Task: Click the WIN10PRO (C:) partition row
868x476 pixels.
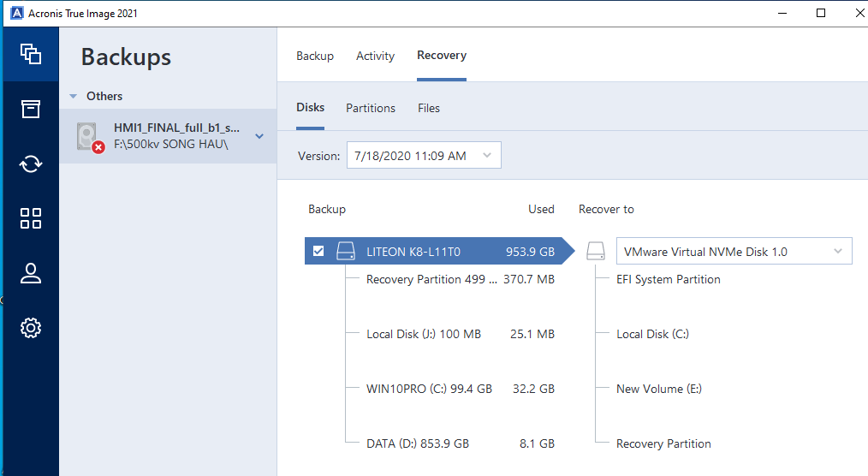Action: pos(429,389)
